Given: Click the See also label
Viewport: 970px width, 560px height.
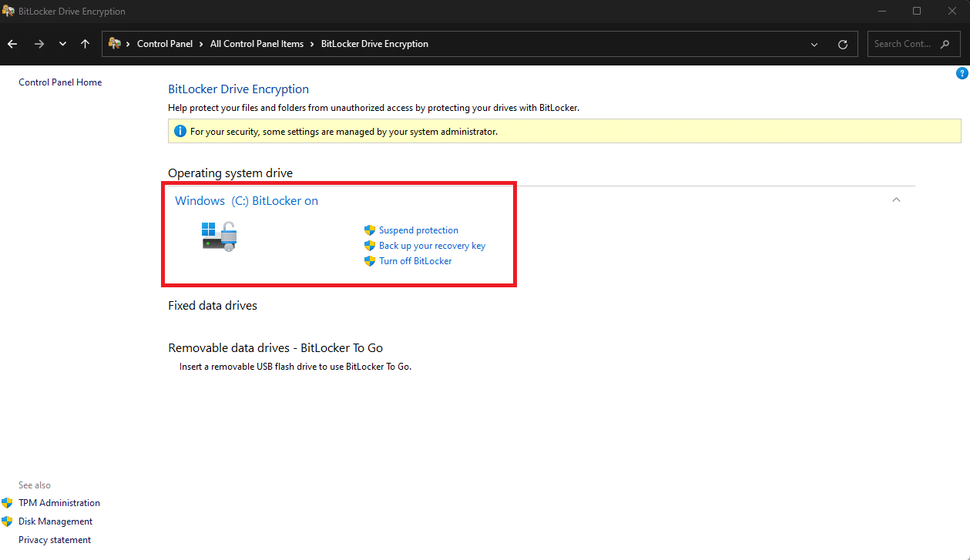Looking at the screenshot, I should point(35,485).
